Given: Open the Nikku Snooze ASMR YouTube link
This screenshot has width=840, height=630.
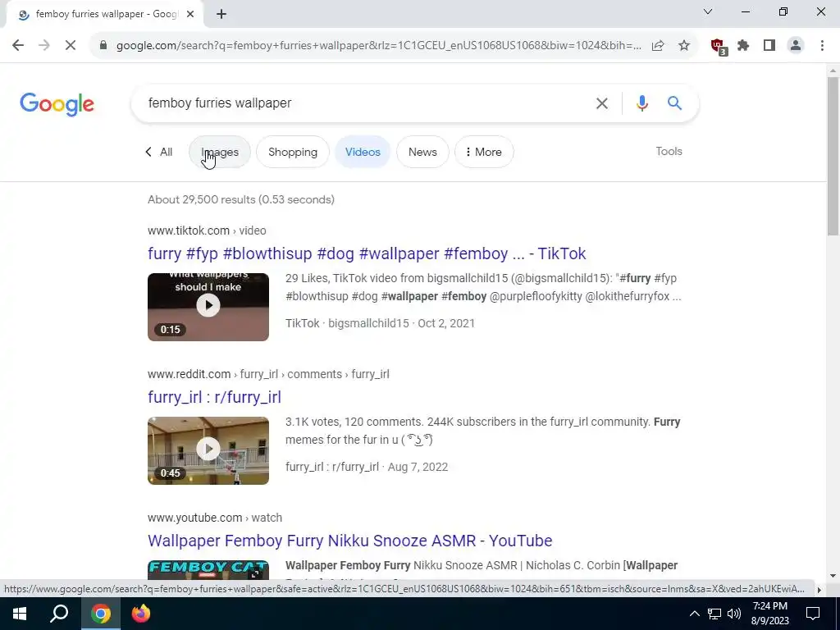Looking at the screenshot, I should click(349, 541).
